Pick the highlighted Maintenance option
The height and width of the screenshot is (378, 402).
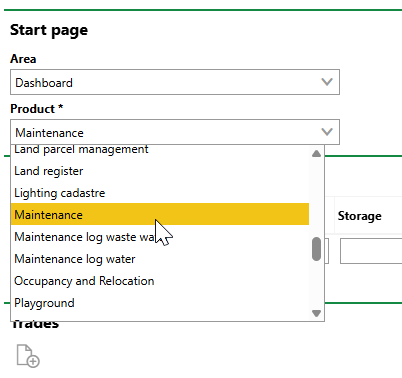click(160, 214)
